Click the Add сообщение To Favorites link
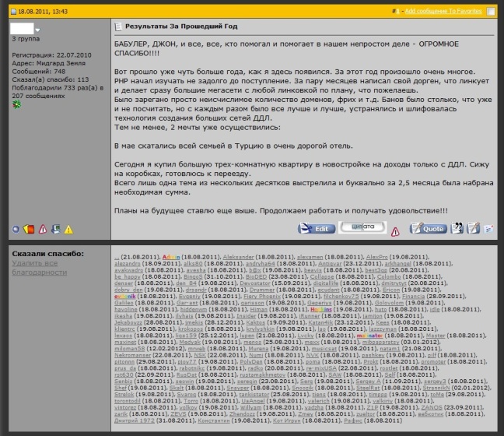This screenshot has height=436, width=504. (x=443, y=11)
